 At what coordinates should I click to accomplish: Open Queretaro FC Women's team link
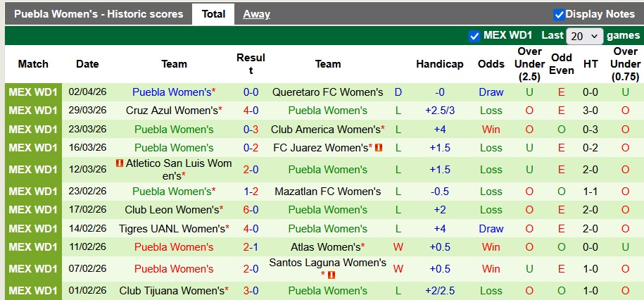(x=327, y=92)
